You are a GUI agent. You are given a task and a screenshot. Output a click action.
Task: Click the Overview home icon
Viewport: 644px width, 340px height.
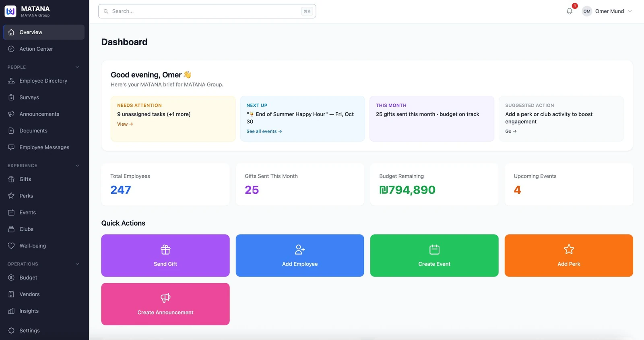click(11, 32)
